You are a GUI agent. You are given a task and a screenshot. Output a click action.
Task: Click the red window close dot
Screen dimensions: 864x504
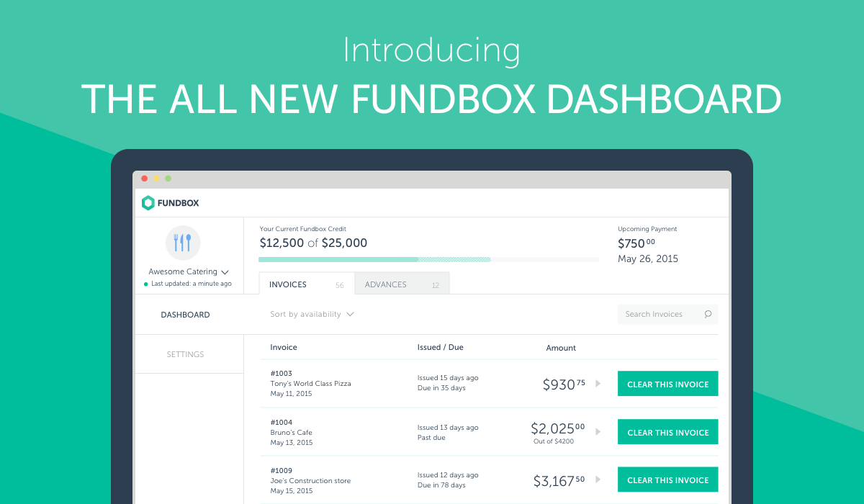point(144,178)
